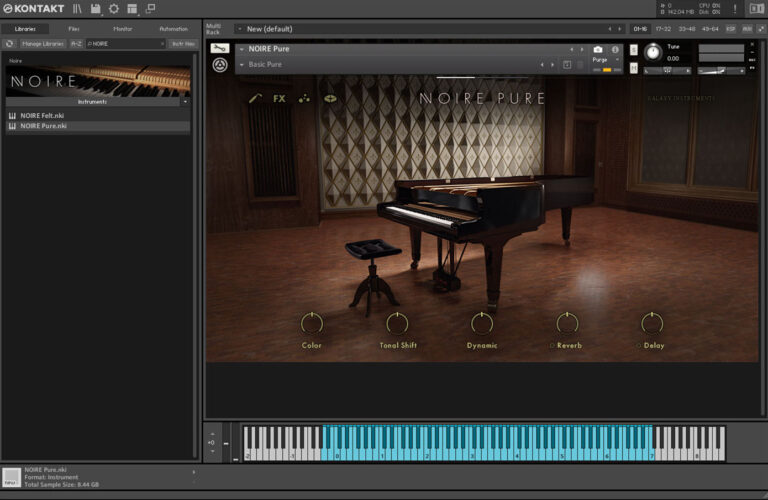Click the keyboard octave shift down arrow

212,451
